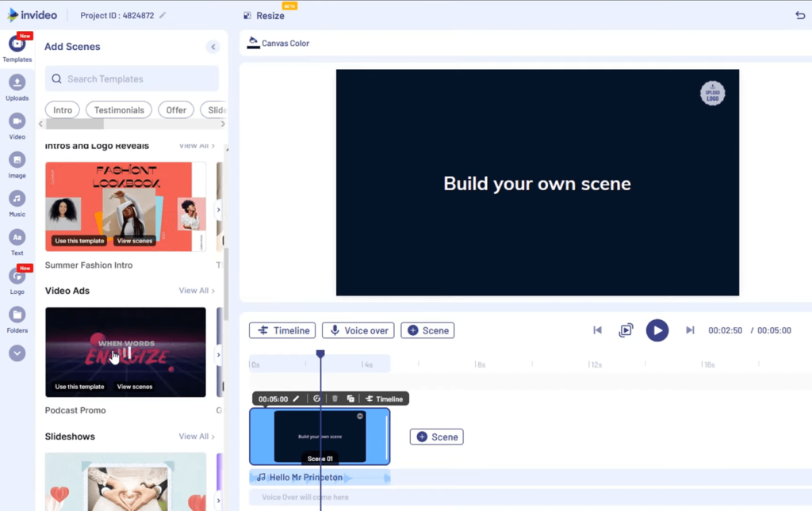Open the Uploads panel
The image size is (812, 511).
pyautogui.click(x=17, y=87)
